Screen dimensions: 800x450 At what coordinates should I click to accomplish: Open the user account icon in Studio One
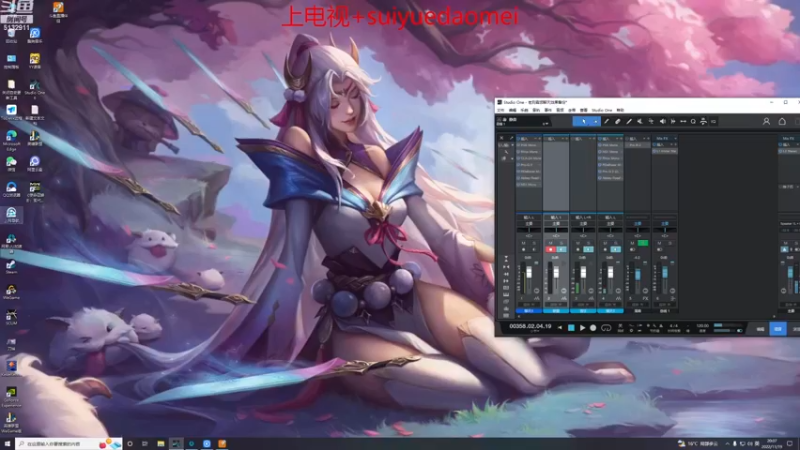pos(766,121)
